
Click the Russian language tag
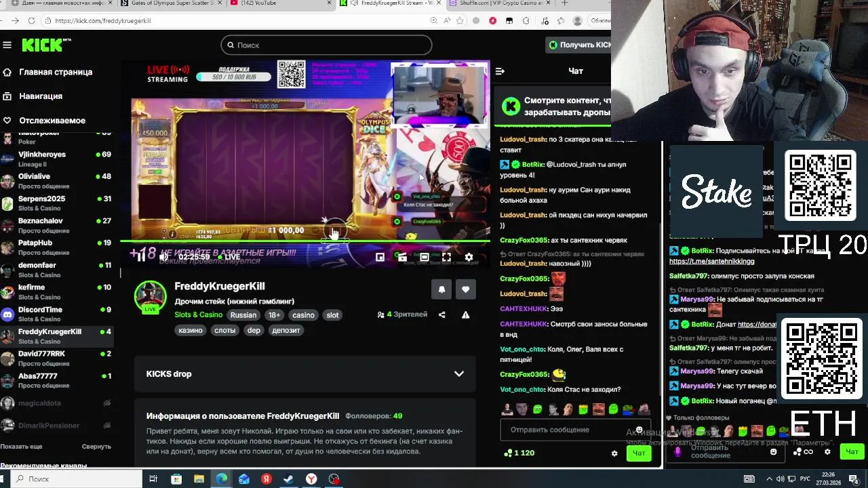click(x=243, y=315)
